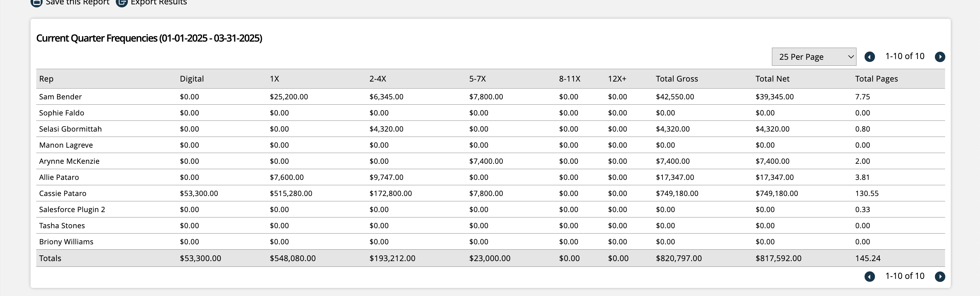This screenshot has width=980, height=296.
Task: Click the Export Results icon
Action: (121, 2)
